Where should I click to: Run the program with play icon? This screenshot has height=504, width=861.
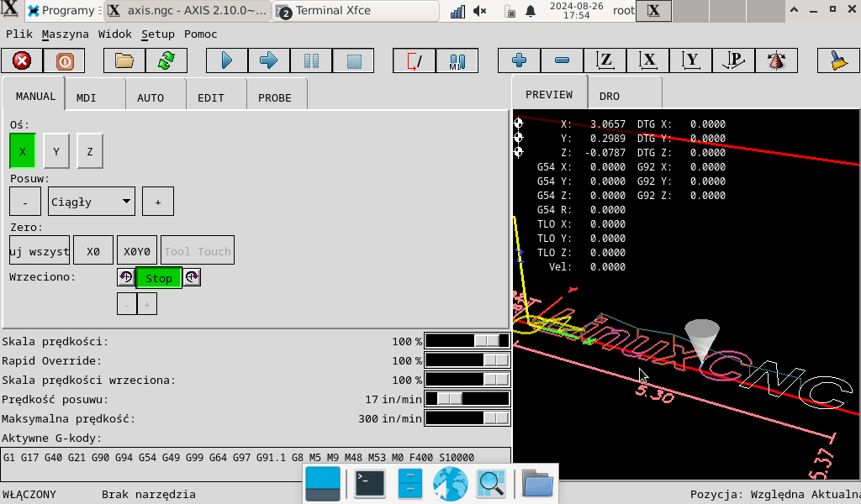[227, 60]
